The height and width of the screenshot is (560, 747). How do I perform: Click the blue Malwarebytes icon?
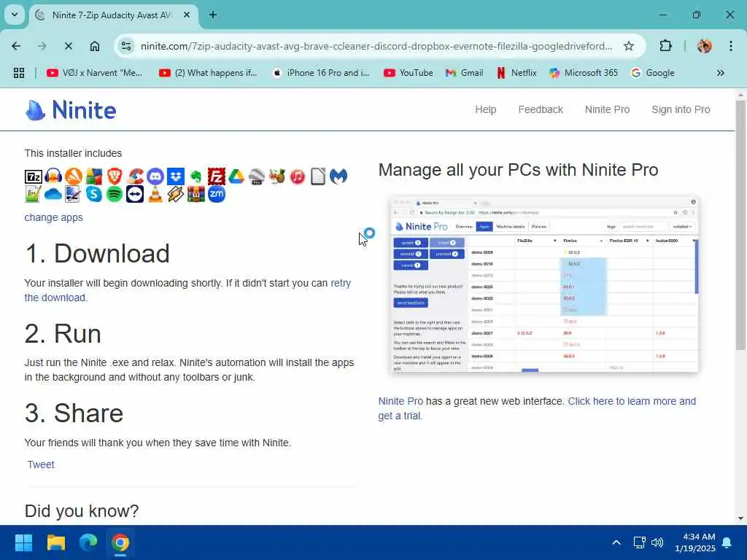338,176
